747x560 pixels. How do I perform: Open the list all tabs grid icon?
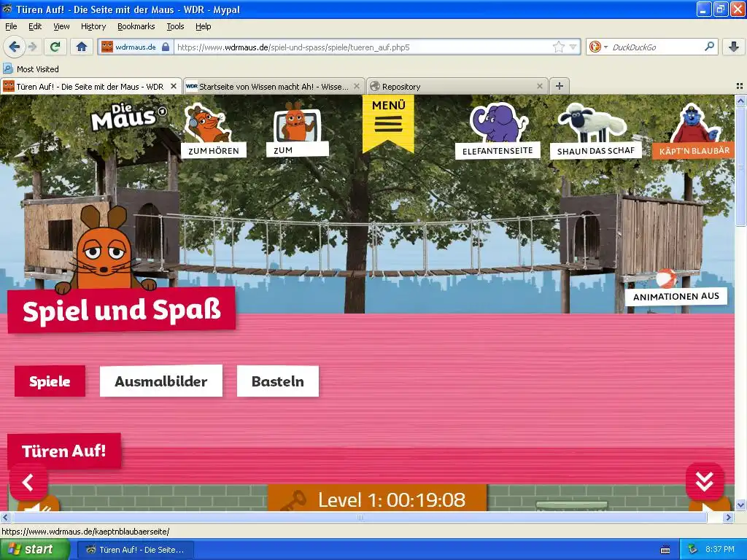(740, 86)
